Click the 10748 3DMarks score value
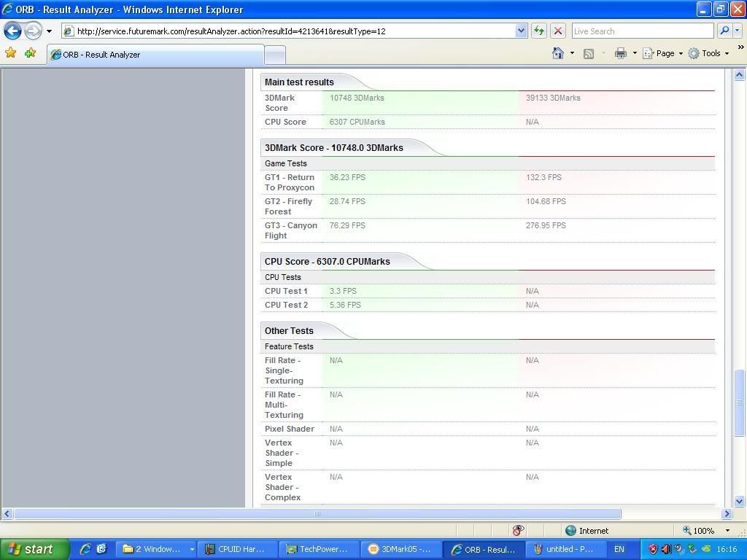 (x=357, y=98)
